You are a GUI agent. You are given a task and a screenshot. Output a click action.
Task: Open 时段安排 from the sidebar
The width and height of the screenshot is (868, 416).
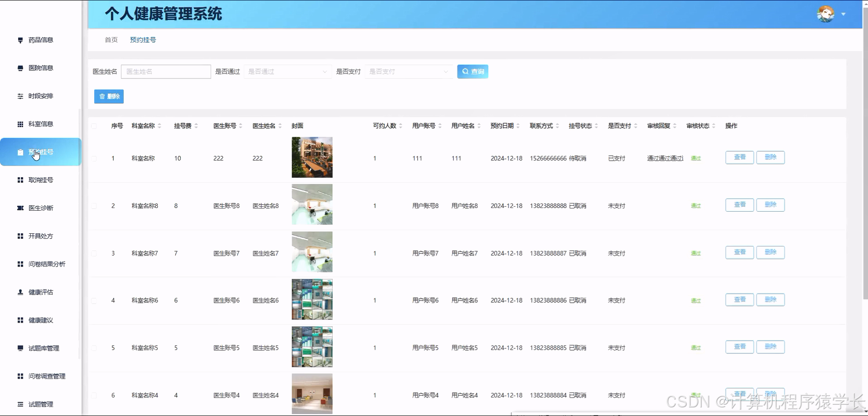coord(40,96)
